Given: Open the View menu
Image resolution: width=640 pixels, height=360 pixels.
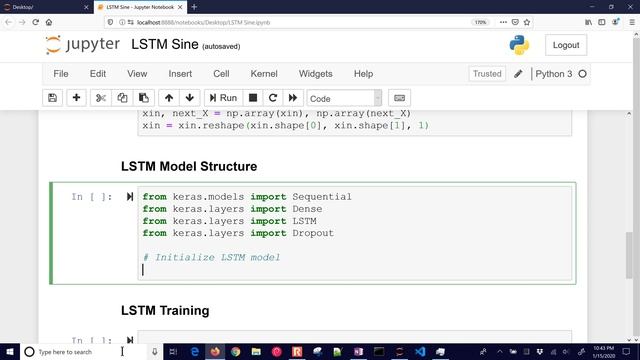Looking at the screenshot, I should click(137, 74).
